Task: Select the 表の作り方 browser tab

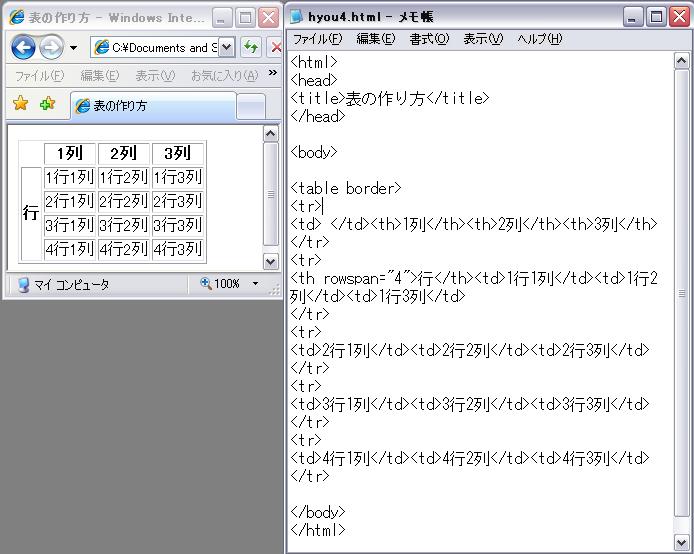Action: tap(153, 106)
